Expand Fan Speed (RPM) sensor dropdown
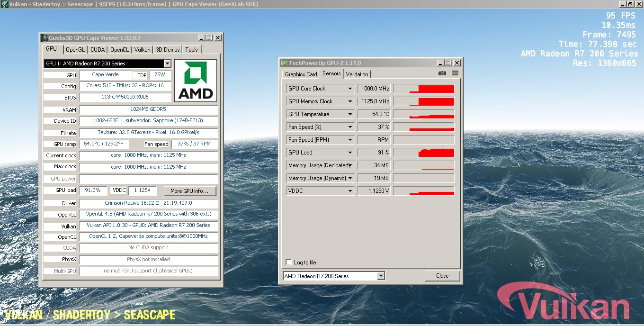644x326 pixels. (x=350, y=140)
